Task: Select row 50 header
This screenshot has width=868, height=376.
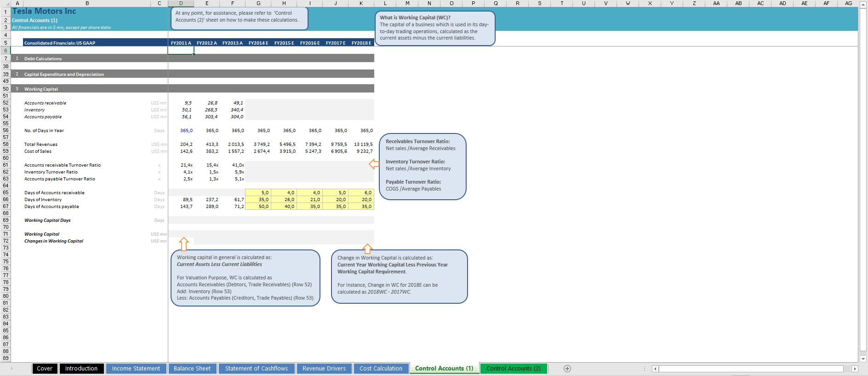Action: click(5, 89)
